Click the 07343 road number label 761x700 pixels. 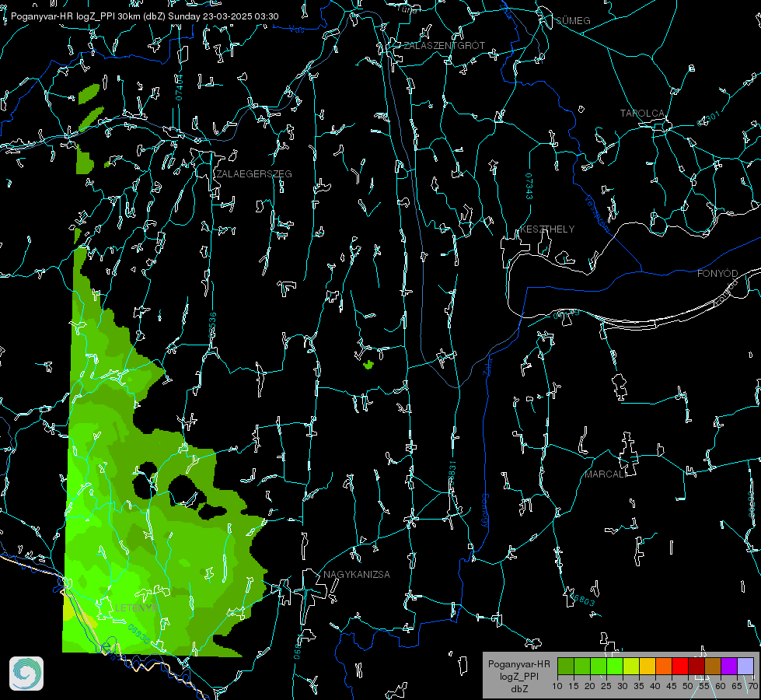tap(529, 187)
